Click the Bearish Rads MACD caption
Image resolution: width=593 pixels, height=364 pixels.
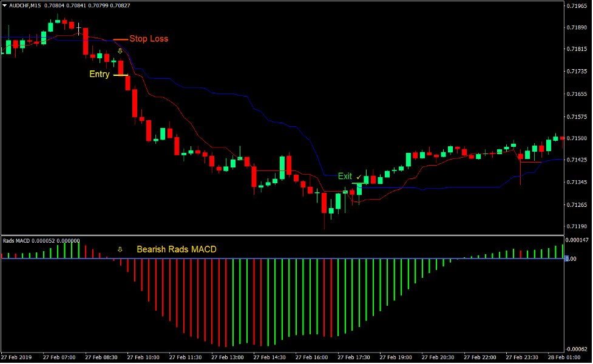pos(177,249)
